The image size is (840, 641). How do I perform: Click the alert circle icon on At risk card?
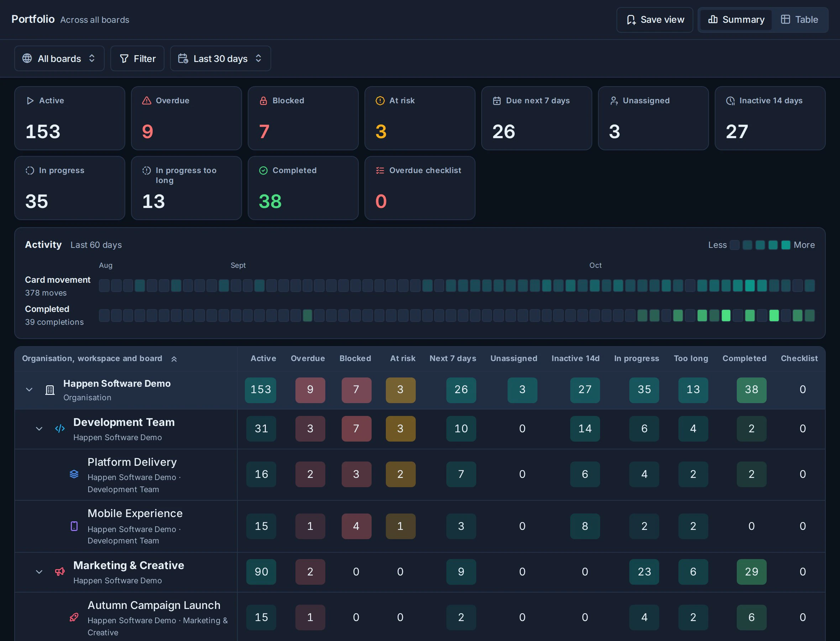(380, 101)
